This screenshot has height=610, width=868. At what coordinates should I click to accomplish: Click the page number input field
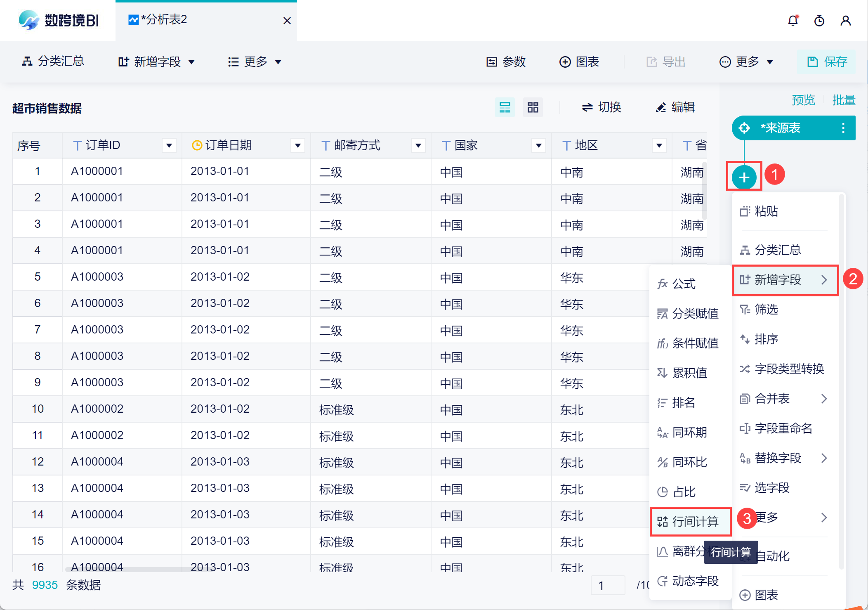[608, 585]
